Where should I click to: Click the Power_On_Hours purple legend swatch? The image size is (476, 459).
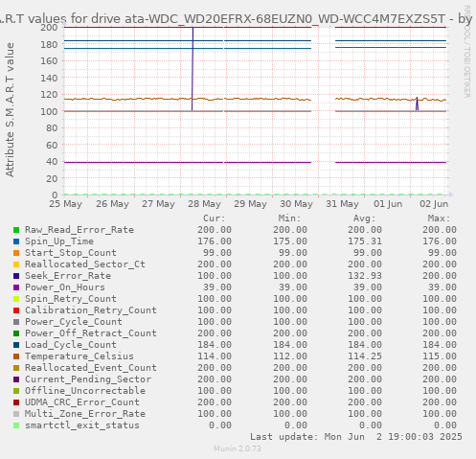[x=16, y=287]
